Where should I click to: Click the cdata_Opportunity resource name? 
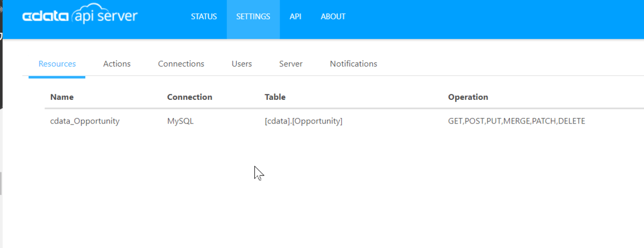click(85, 121)
